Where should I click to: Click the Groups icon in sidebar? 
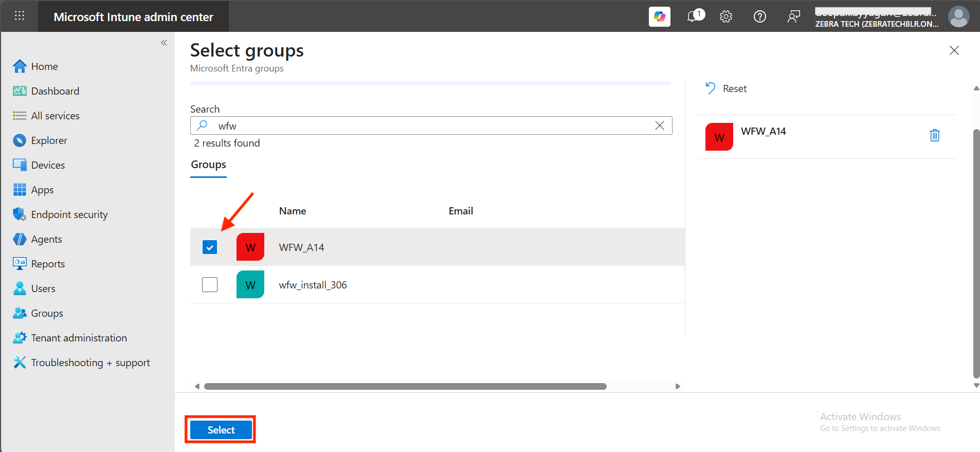pos(20,313)
